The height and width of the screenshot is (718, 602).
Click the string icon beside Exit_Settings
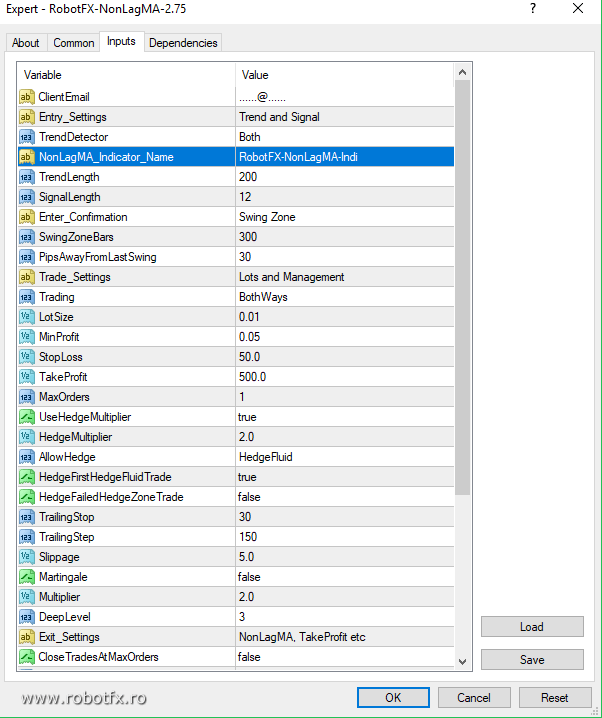pos(27,636)
